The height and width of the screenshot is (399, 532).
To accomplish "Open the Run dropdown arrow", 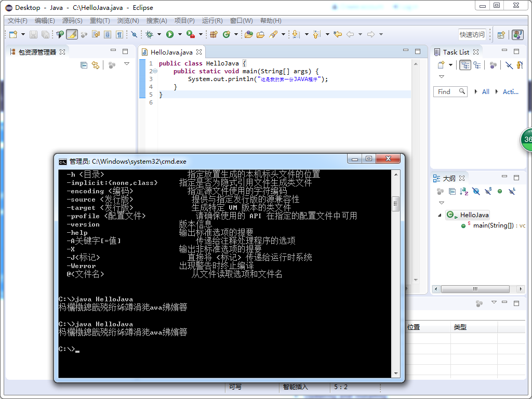I will (180, 34).
